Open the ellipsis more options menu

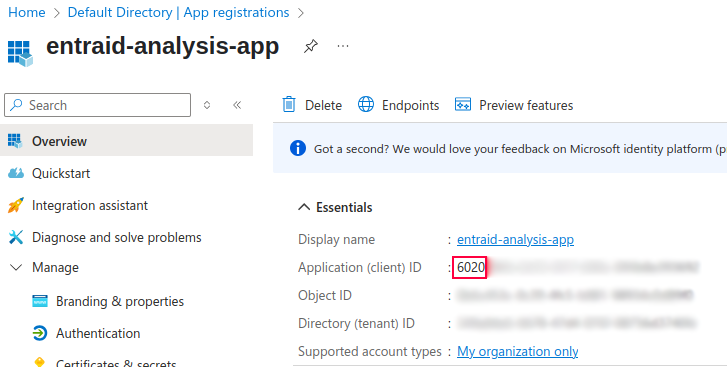coord(343,46)
